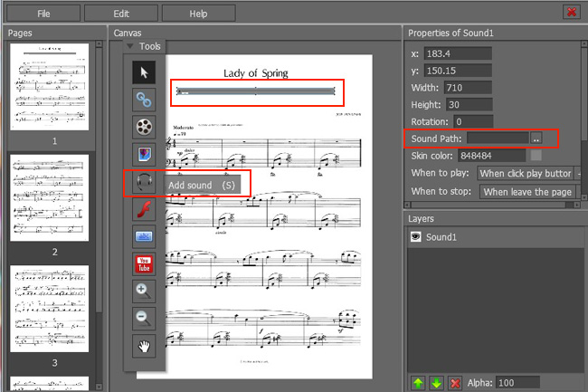Select the Add movie film reel tool
Image resolution: width=588 pixels, height=392 pixels.
point(144,127)
